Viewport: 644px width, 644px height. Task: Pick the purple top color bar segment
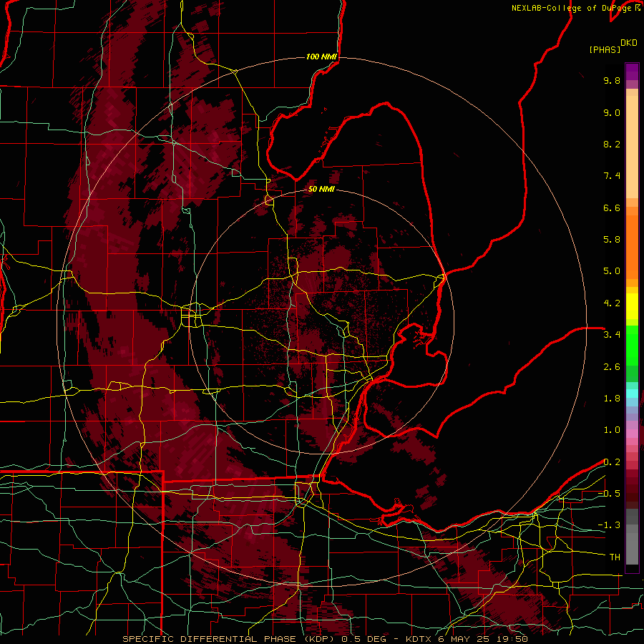tap(632, 72)
